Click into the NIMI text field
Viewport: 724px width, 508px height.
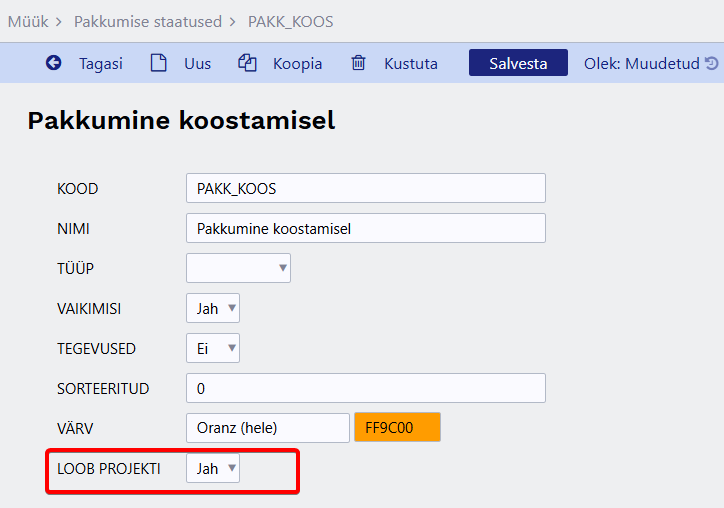click(x=365, y=228)
